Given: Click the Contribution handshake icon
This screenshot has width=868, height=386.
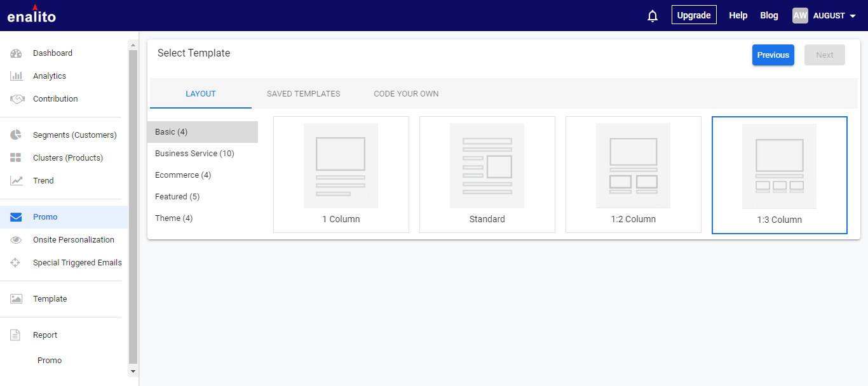Looking at the screenshot, I should (17, 99).
